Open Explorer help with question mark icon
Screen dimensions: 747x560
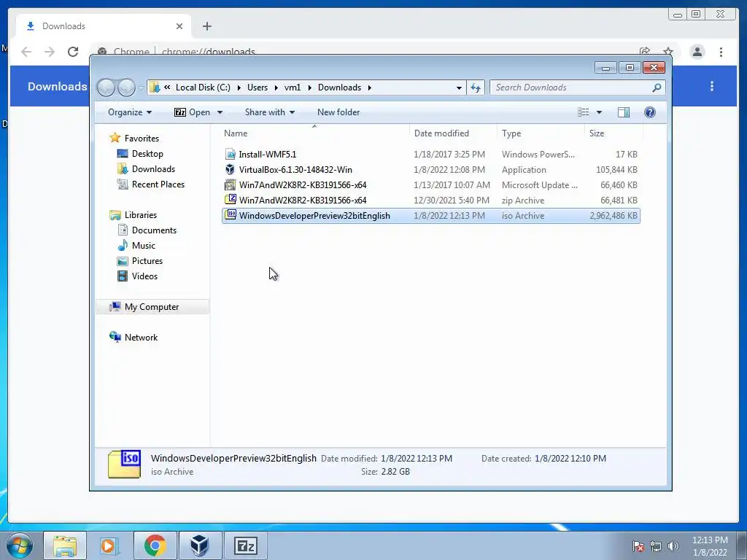(649, 112)
